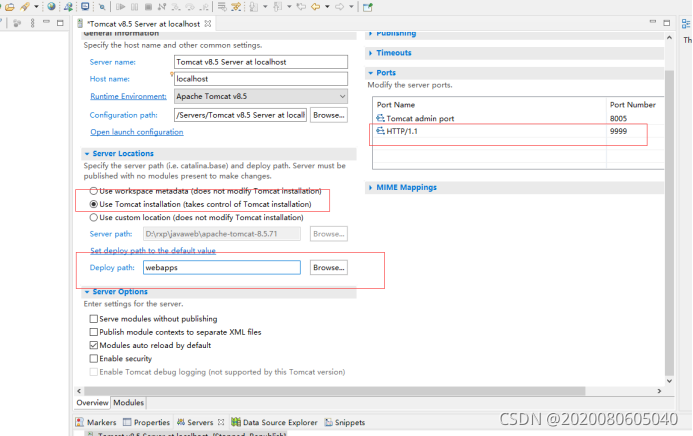Click the open folder toolbar icon

point(10,7)
